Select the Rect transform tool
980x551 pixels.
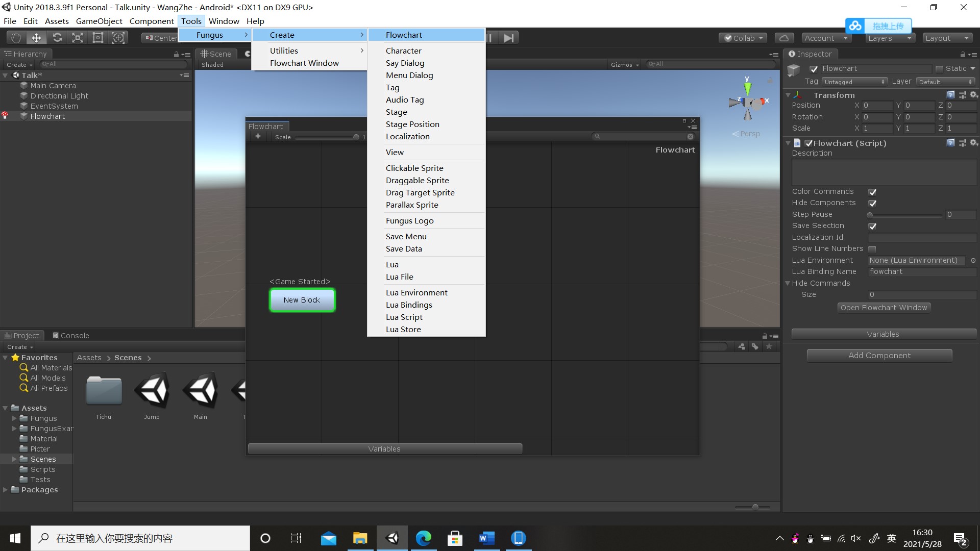coord(98,38)
